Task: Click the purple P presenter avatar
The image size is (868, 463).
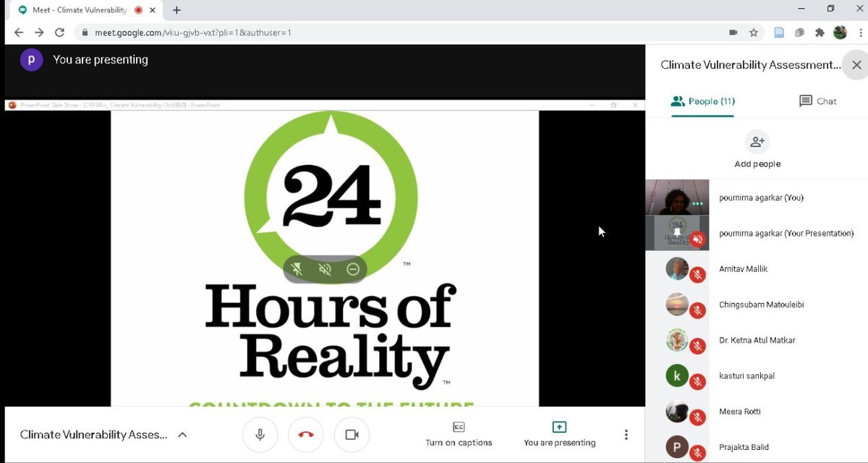Action: coord(31,59)
